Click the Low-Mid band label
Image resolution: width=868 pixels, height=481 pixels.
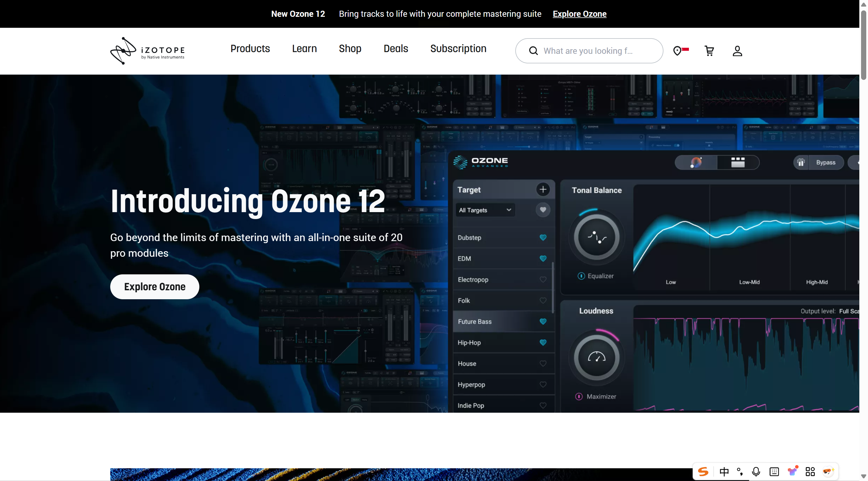(749, 282)
